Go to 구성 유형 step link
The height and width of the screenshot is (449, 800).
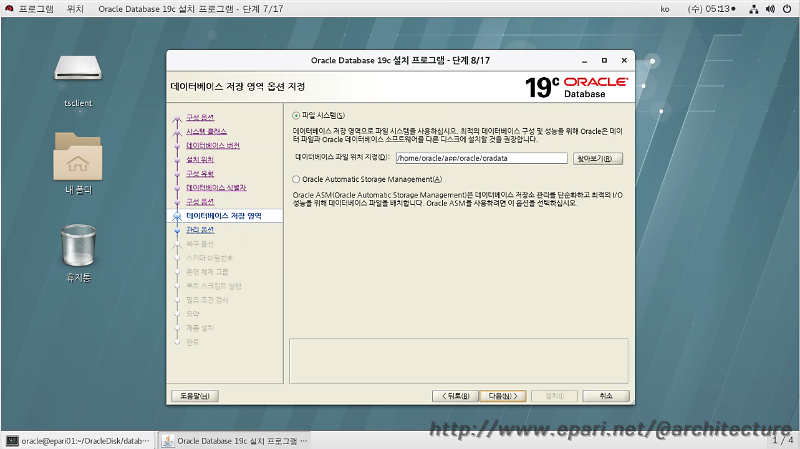[x=200, y=173]
